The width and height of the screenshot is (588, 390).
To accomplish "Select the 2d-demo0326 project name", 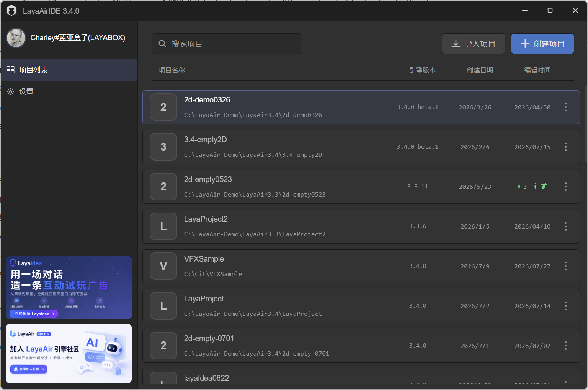I will (207, 100).
